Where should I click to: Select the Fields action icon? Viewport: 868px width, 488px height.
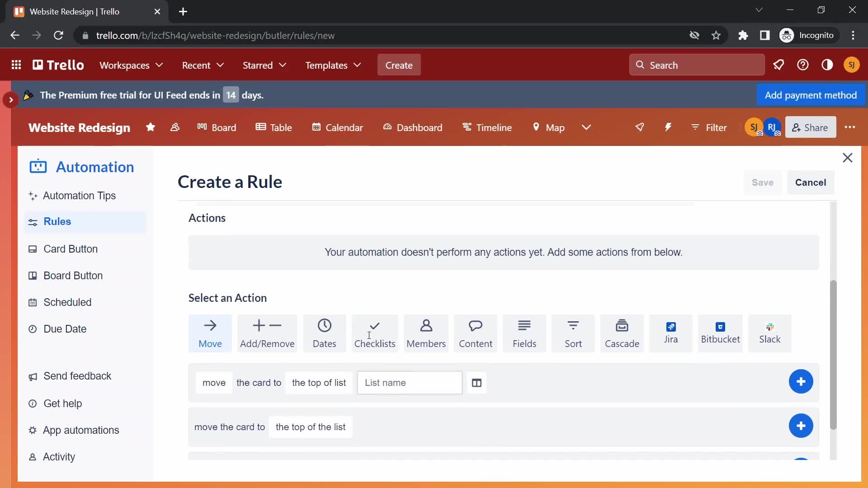pos(524,333)
